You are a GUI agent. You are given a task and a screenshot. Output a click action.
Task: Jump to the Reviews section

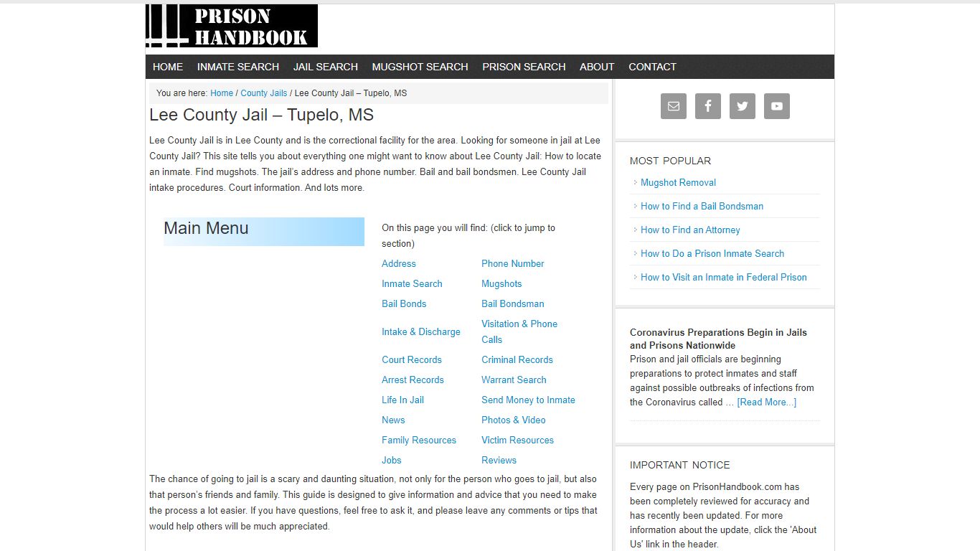499,460
